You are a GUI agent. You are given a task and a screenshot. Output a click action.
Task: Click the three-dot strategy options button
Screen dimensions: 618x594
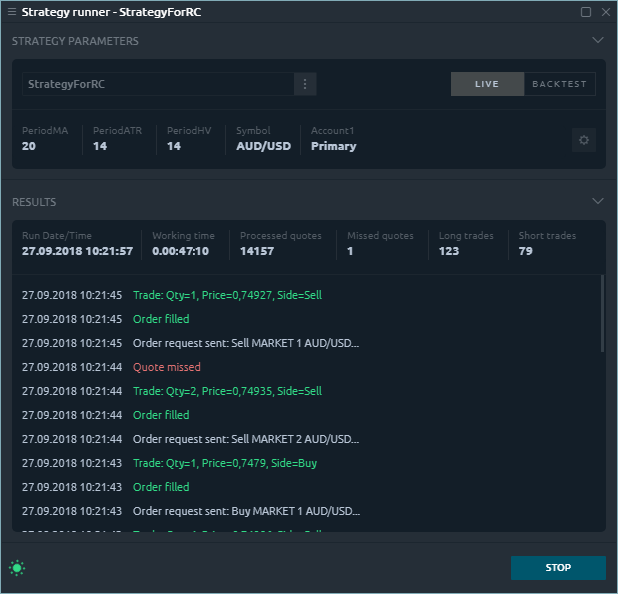pyautogui.click(x=305, y=84)
